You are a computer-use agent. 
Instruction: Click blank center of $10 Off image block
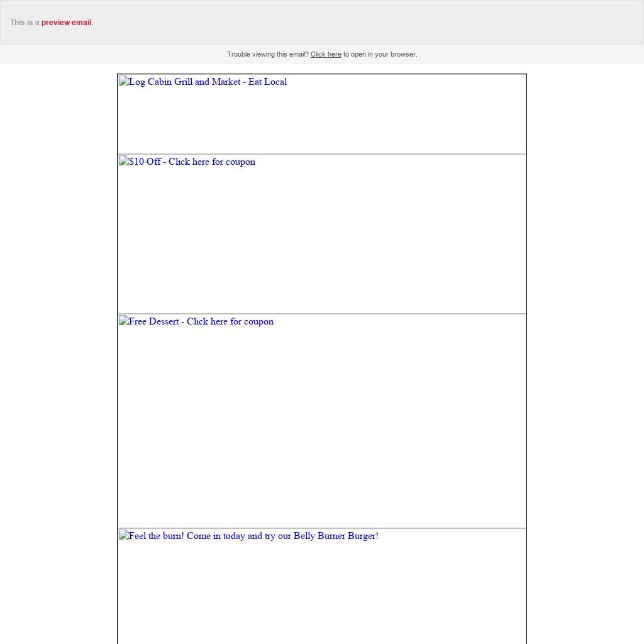pyautogui.click(x=322, y=239)
